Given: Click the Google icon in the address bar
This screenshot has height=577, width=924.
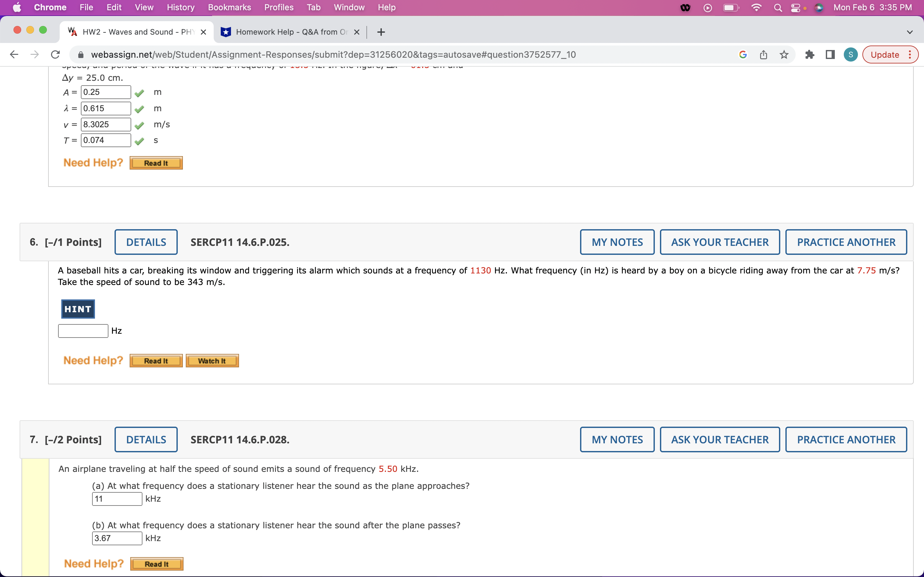Looking at the screenshot, I should pos(742,54).
